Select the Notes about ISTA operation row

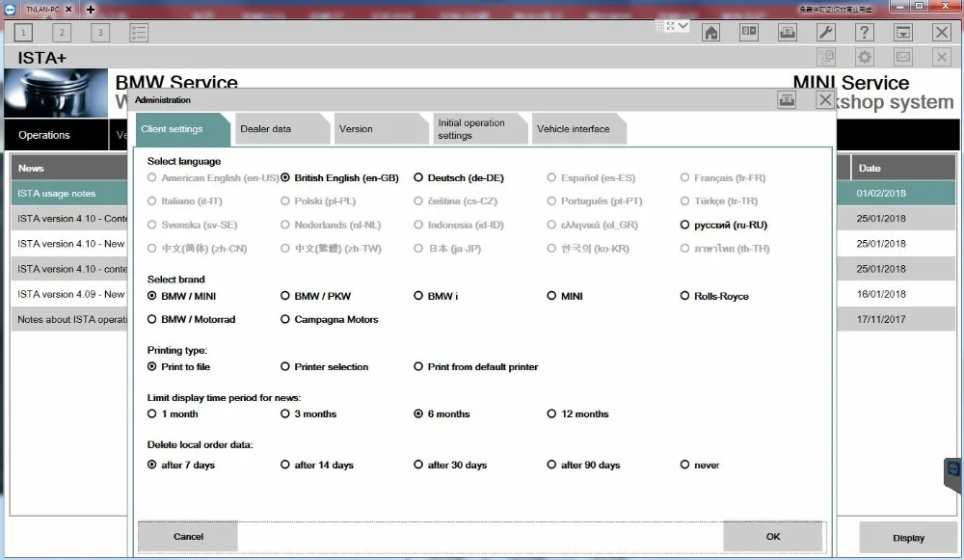pyautogui.click(x=69, y=319)
